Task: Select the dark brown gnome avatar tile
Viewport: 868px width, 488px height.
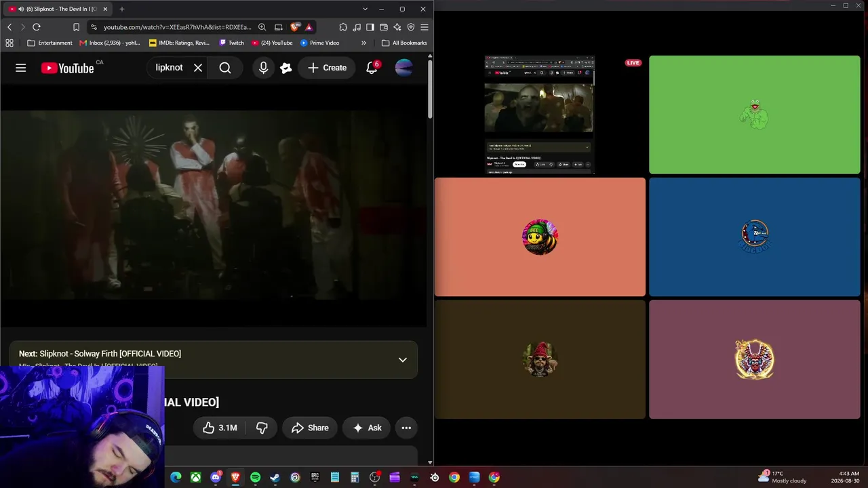Action: tap(540, 359)
